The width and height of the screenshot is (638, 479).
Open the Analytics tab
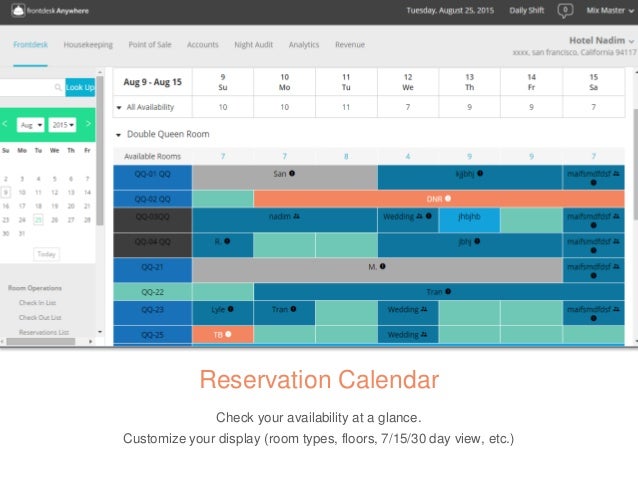click(x=304, y=44)
